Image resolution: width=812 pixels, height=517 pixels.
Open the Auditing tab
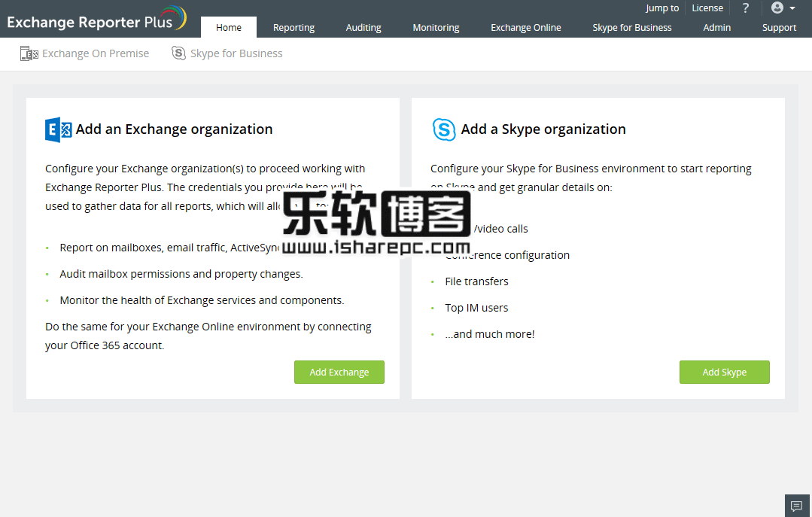363,27
